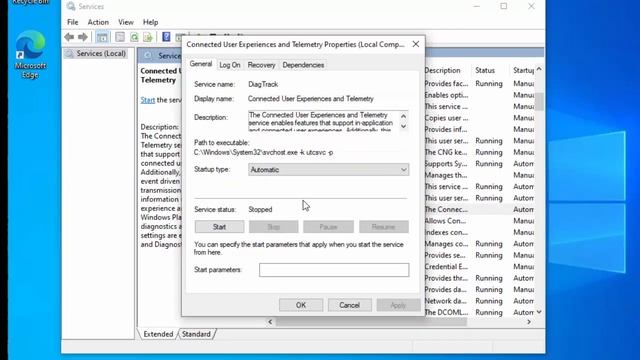Open the blue Help toolbar icon
The width and height of the screenshot is (640, 360).
coord(166,37)
